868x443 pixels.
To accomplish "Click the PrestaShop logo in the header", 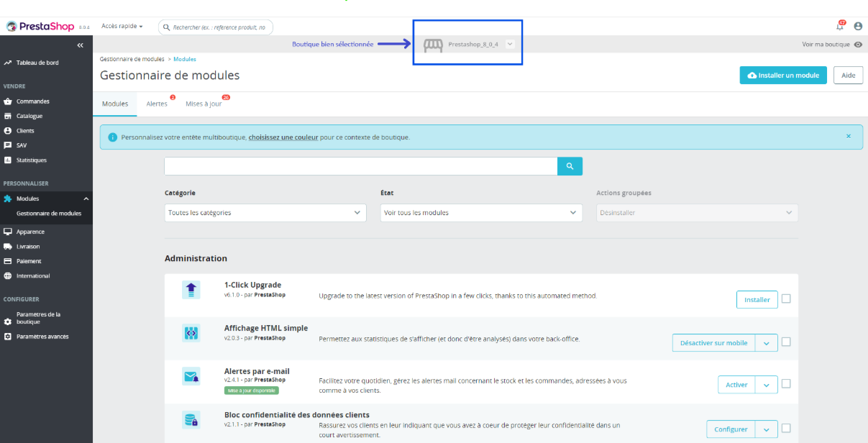I will [40, 26].
